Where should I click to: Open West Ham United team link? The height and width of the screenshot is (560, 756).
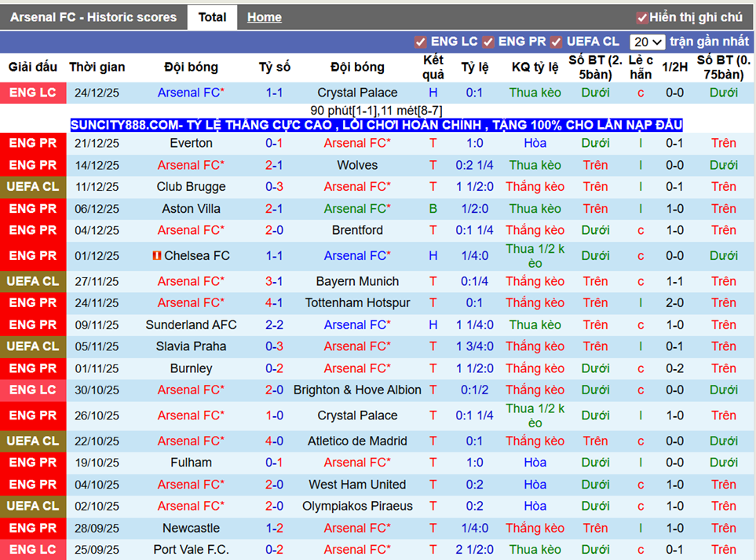coord(357,485)
